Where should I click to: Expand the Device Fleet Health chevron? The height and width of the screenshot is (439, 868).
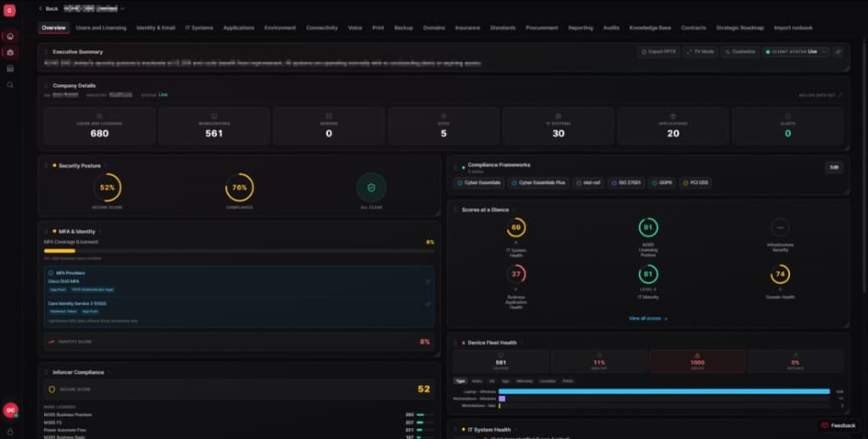click(x=522, y=343)
